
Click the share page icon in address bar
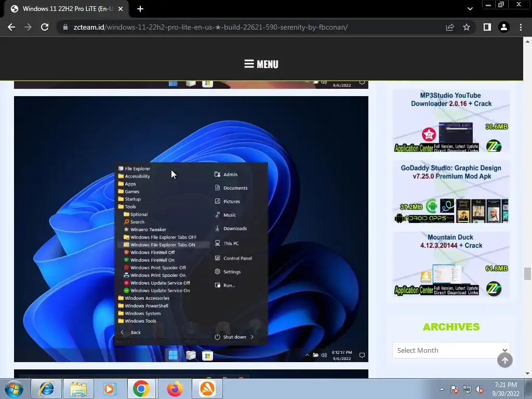(x=450, y=27)
